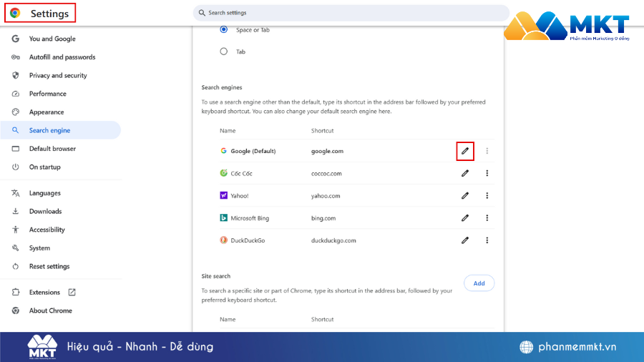
Task: Select Search engine in sidebar
Action: pyautogui.click(x=61, y=130)
